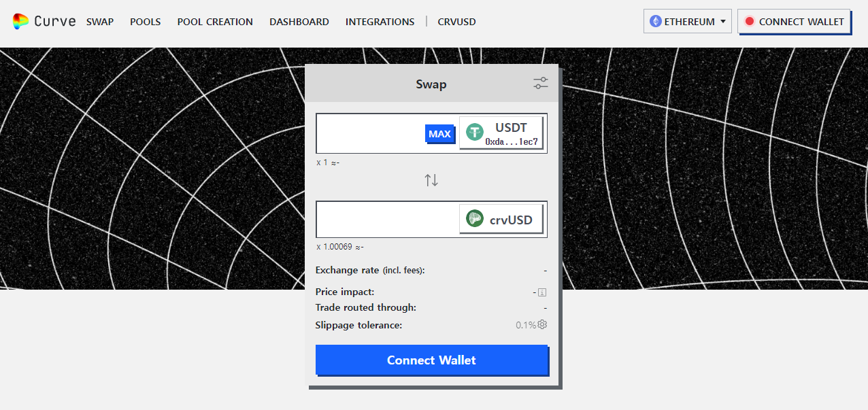
Task: Open the ETHEREUM network dropdown
Action: point(688,22)
